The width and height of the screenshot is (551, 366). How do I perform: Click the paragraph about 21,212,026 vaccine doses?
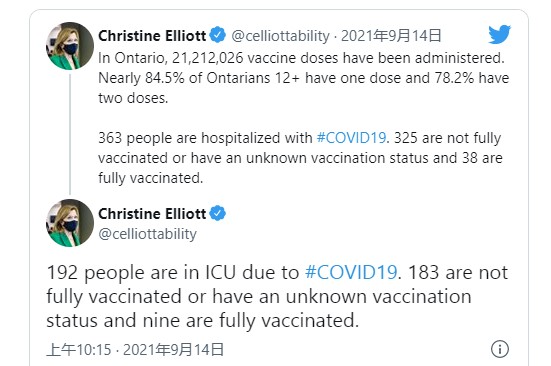[303, 78]
